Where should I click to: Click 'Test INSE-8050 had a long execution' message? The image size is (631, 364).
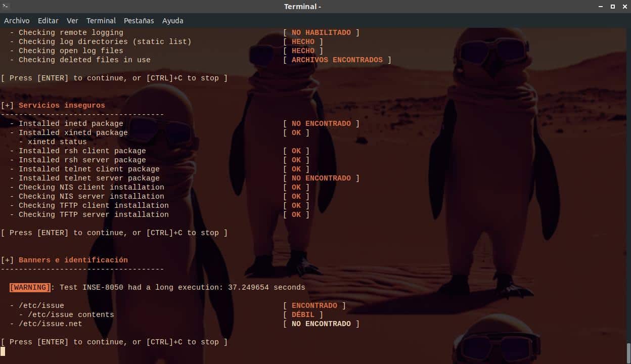pyautogui.click(x=183, y=287)
